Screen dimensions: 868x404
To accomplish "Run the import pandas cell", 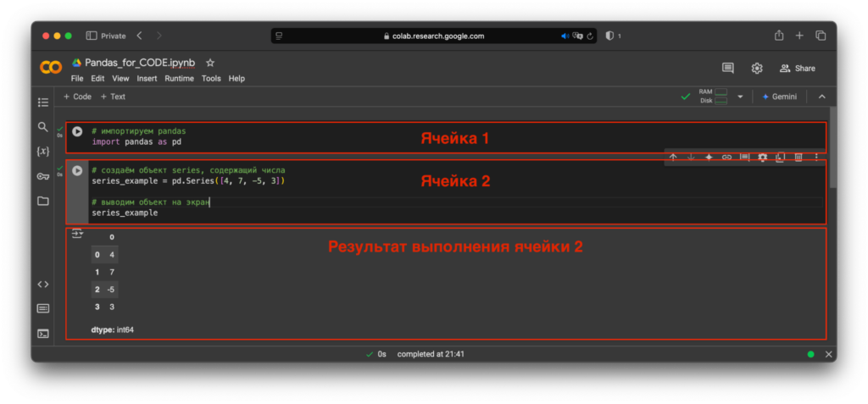I will point(77,132).
